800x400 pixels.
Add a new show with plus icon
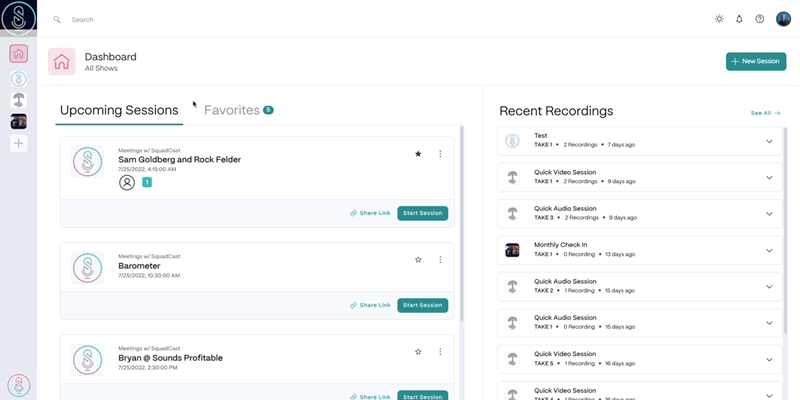tap(19, 143)
